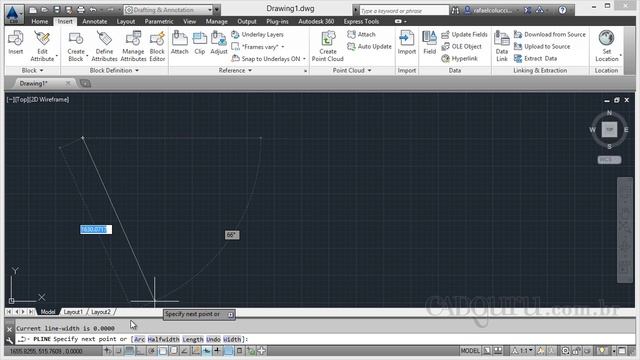This screenshot has height=360, width=640.
Task: Click the New drawing icon in quick access toolbar
Action: coord(33,10)
